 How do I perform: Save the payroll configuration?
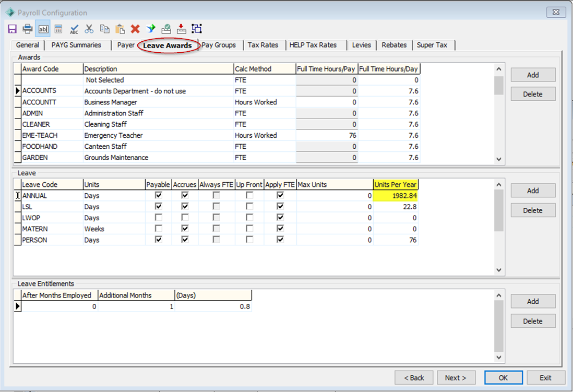click(x=11, y=29)
